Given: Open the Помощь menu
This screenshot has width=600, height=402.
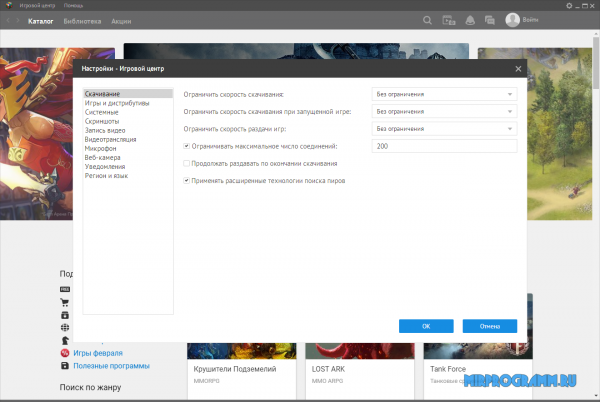Looking at the screenshot, I should pyautogui.click(x=73, y=6).
